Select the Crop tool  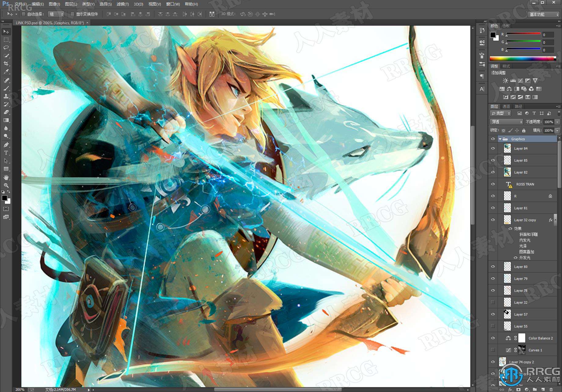pos(6,64)
